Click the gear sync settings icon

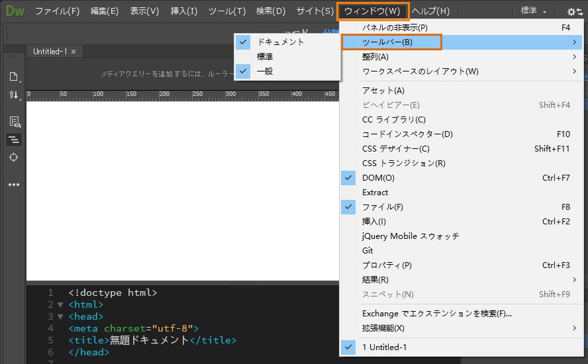coord(575,12)
